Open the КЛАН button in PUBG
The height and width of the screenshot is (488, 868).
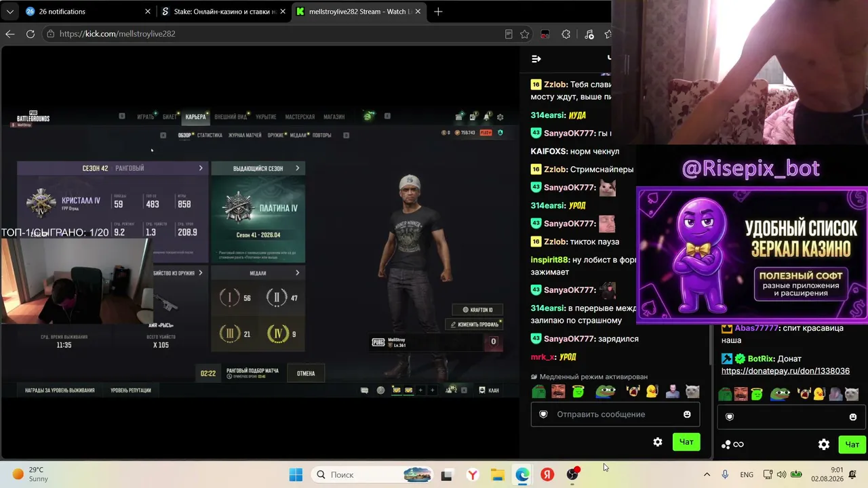pos(490,390)
